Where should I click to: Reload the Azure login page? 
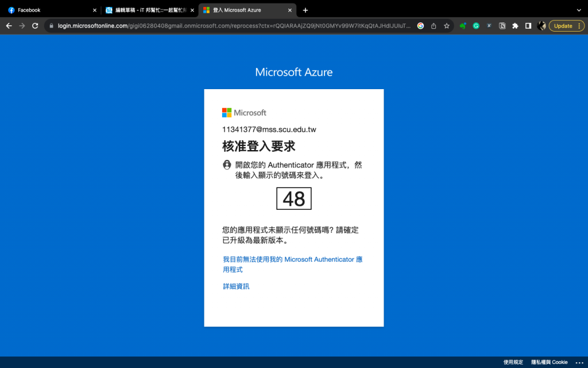[x=35, y=26]
